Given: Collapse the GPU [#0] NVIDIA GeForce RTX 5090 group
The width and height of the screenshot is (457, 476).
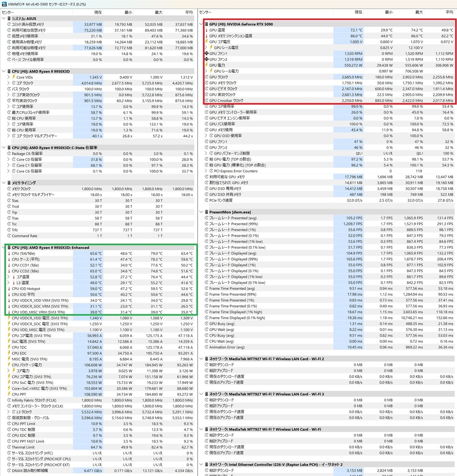Looking at the screenshot, I should [202, 24].
